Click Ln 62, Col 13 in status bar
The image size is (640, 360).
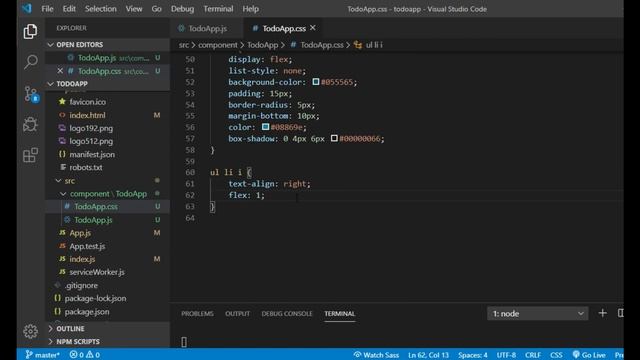tap(428, 355)
